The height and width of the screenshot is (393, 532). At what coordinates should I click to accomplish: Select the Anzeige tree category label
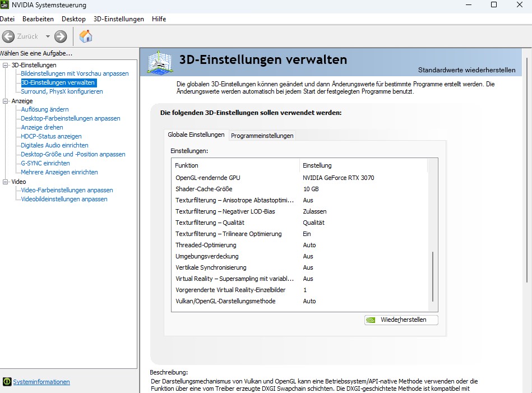(22, 101)
